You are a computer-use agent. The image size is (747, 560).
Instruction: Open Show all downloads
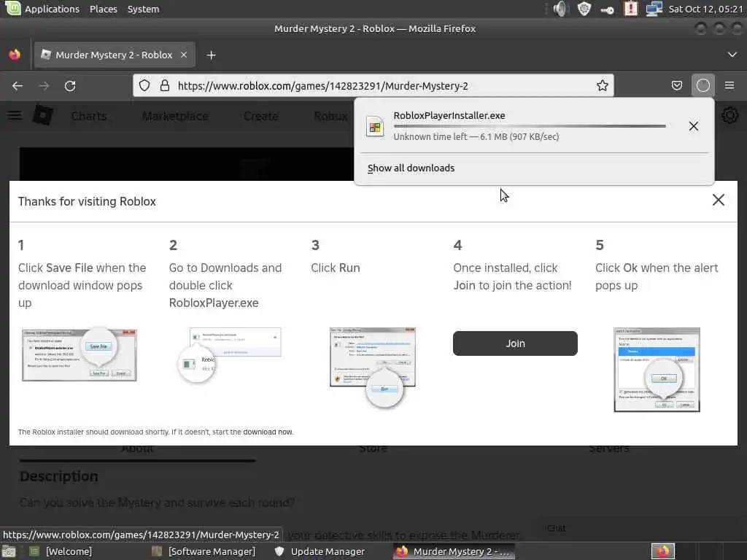tap(411, 168)
